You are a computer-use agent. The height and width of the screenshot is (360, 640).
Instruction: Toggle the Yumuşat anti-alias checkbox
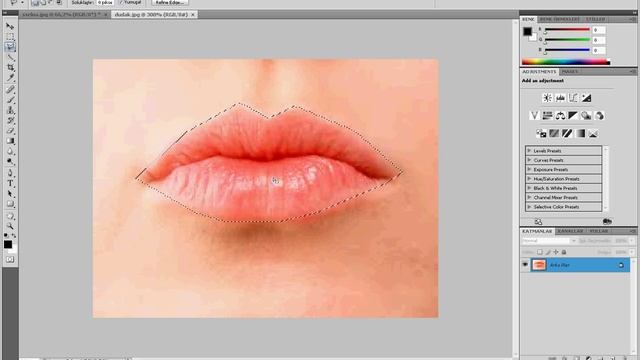coord(121,2)
